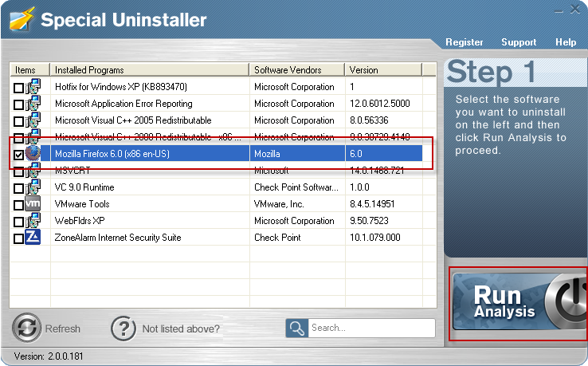Open the Register menu

coord(465,42)
